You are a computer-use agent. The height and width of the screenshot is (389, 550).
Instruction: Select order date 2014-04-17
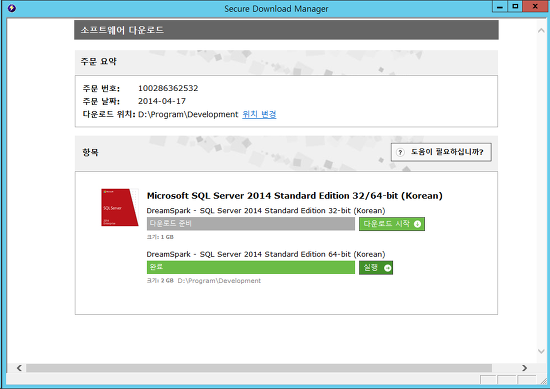[x=162, y=101]
